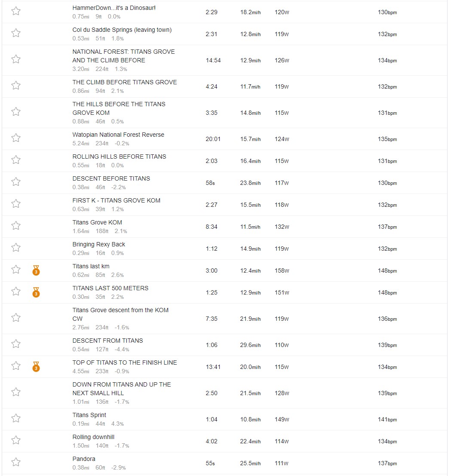Open DOWN FROM TITANS AND UP THE NEXT SMALL HILL
Screen dimensions: 451x476
click(121, 389)
